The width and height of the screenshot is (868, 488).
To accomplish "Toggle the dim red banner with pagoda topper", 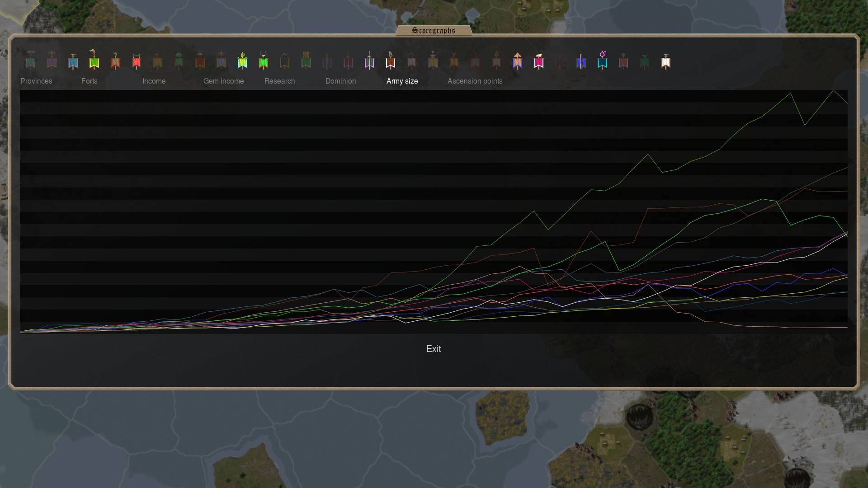I will pos(200,60).
